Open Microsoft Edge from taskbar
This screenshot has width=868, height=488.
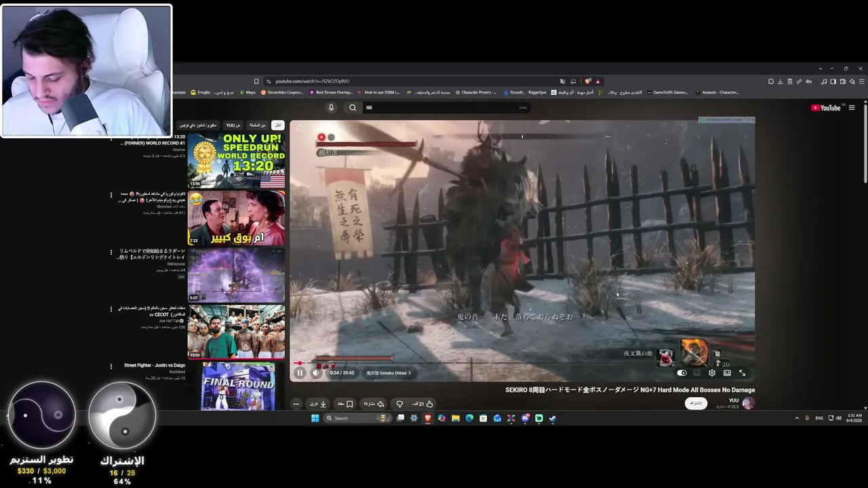469,418
